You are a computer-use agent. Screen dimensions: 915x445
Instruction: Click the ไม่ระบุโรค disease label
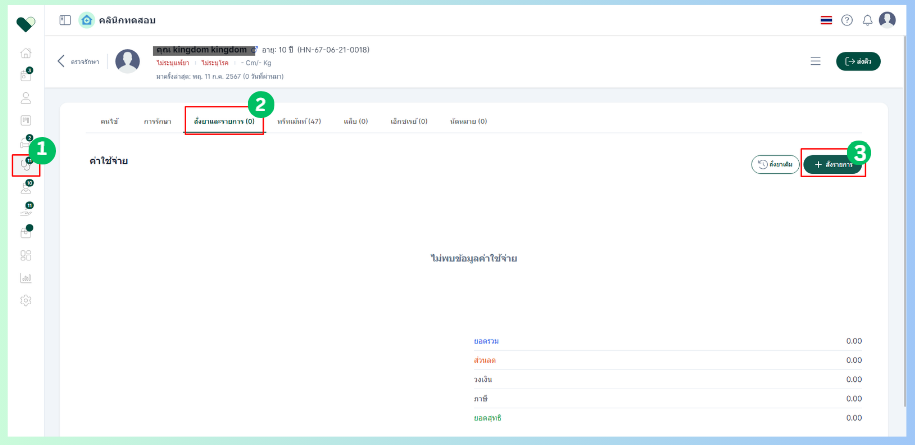tap(215, 63)
